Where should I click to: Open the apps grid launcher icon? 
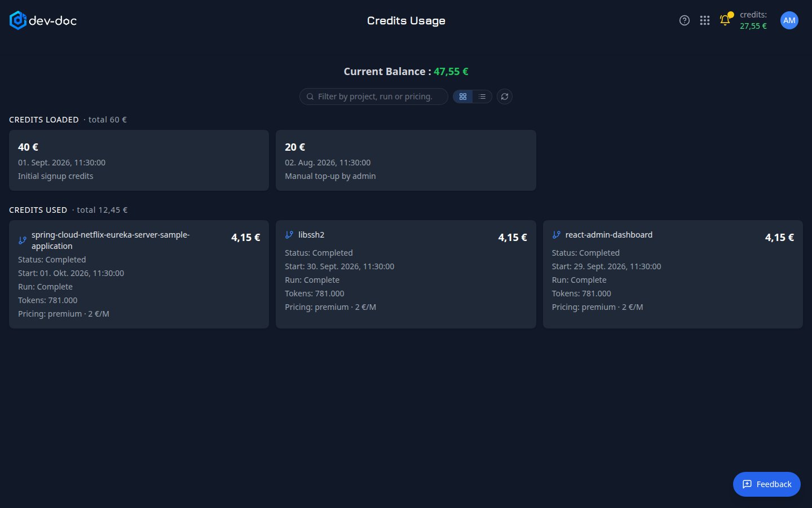705,20
